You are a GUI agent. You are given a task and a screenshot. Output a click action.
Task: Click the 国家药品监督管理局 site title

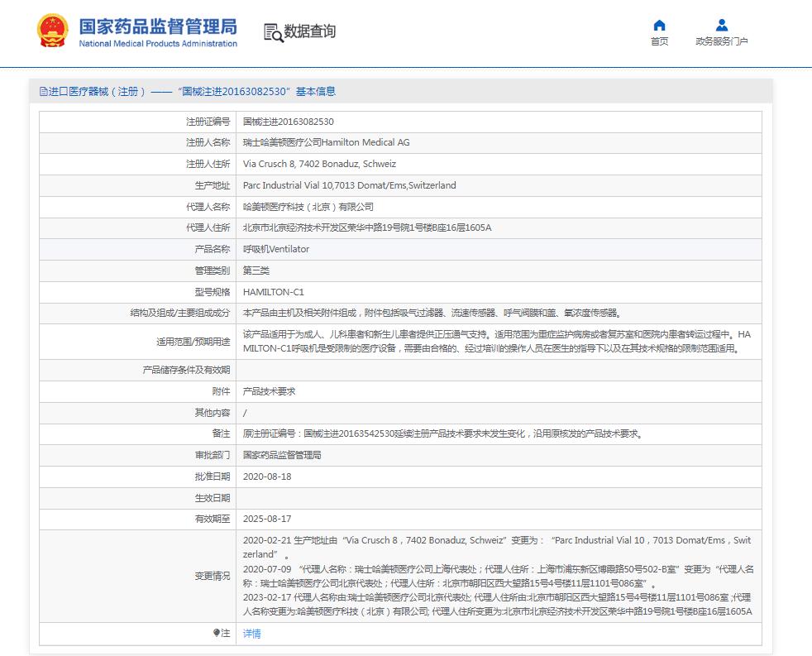click(x=157, y=26)
